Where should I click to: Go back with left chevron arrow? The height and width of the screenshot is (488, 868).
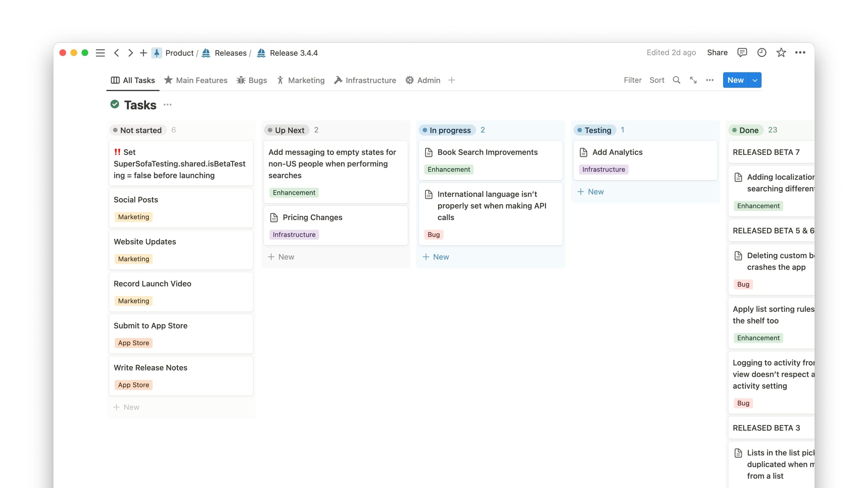pyautogui.click(x=117, y=53)
